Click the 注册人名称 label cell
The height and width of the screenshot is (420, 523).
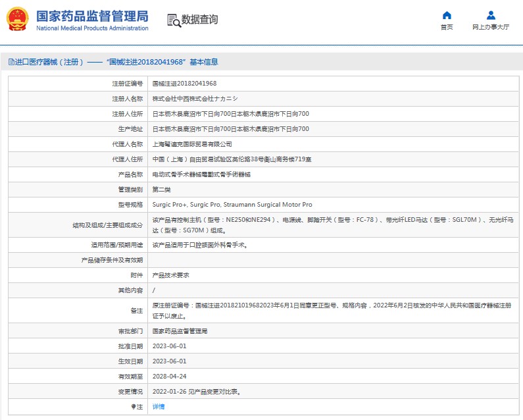click(x=78, y=99)
